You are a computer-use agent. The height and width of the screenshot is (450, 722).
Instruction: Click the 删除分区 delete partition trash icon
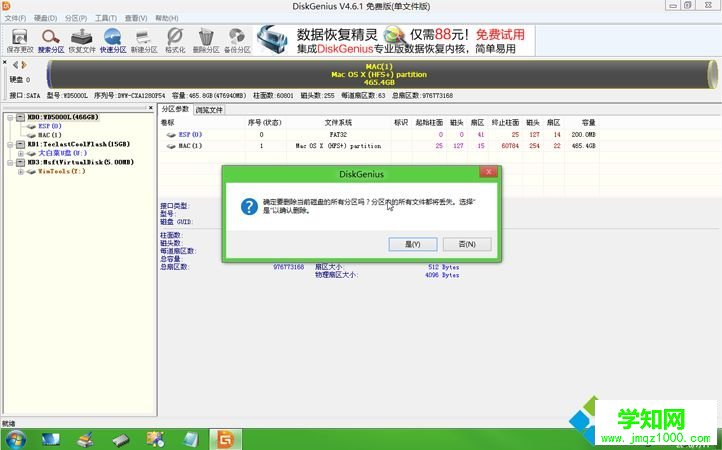click(206, 41)
